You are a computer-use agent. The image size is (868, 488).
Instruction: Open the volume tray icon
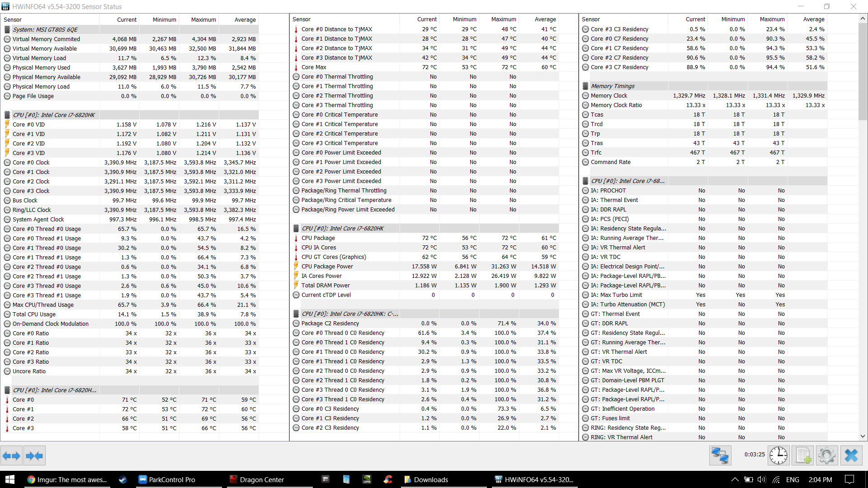[762, 479]
